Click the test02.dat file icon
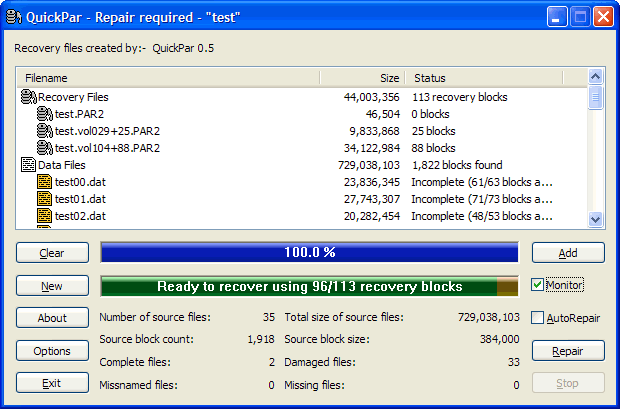Screen dimensions: 620x409 (x=44, y=216)
